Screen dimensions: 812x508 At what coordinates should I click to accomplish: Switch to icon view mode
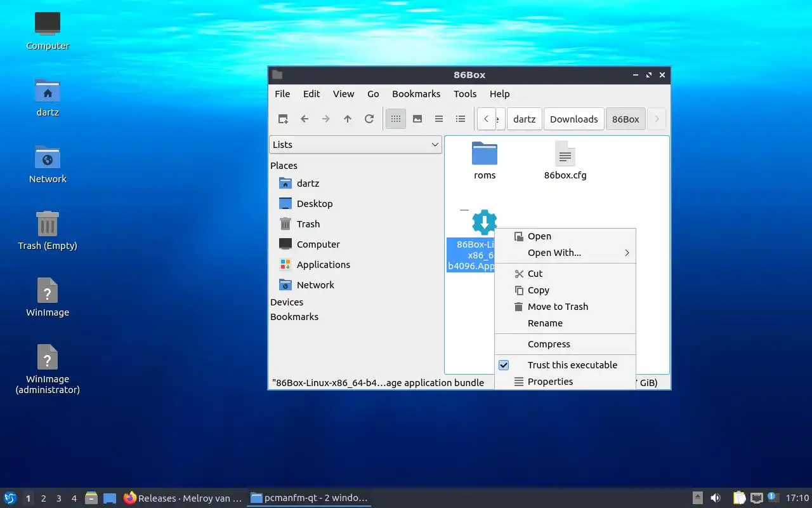tap(396, 119)
